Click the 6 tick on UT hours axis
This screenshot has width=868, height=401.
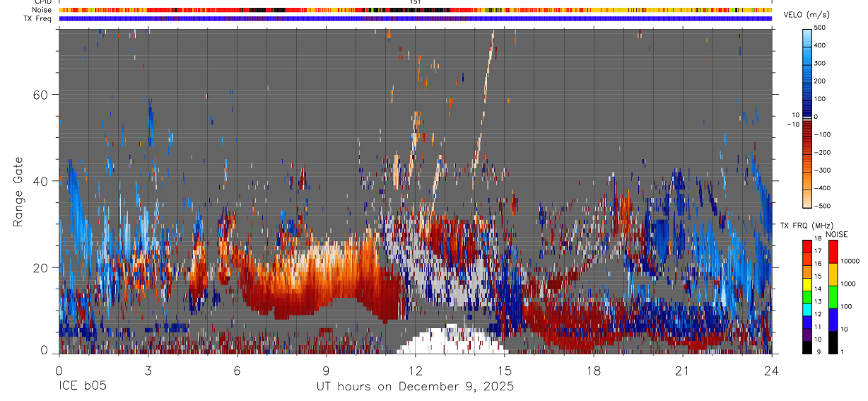pos(237,371)
